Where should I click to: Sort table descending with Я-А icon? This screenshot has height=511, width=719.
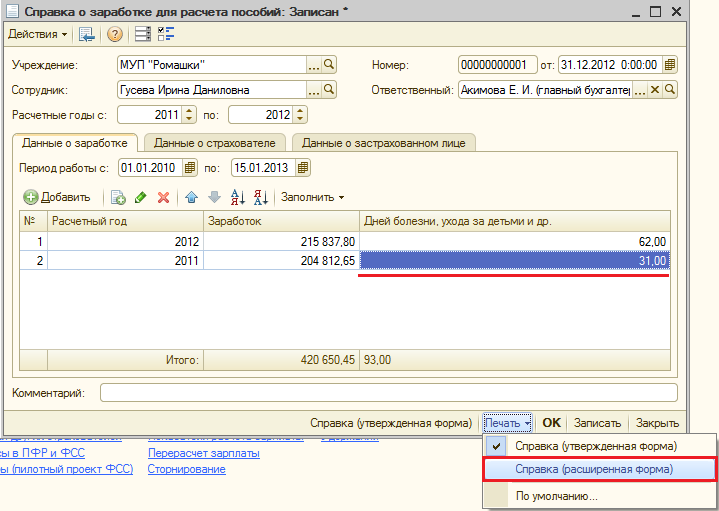pos(260,197)
